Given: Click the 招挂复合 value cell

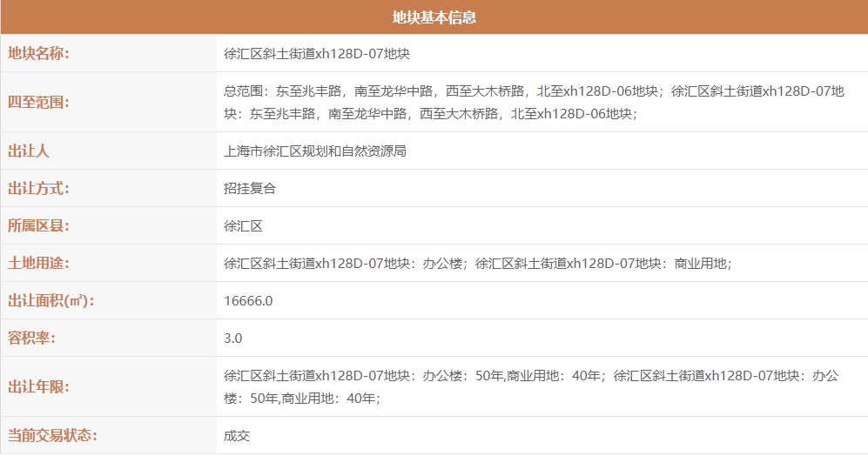Looking at the screenshot, I should pyautogui.click(x=250, y=188).
